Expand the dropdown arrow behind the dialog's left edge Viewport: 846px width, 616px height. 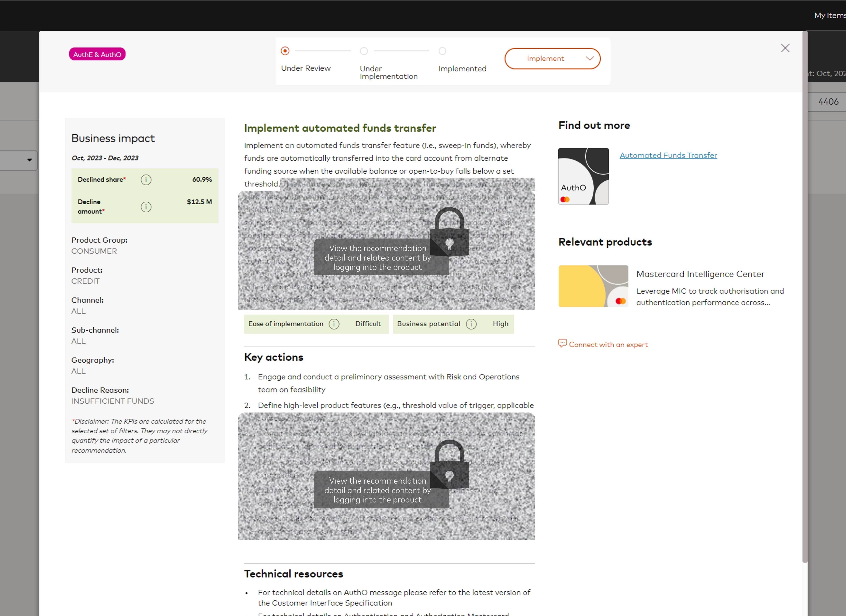(30, 160)
